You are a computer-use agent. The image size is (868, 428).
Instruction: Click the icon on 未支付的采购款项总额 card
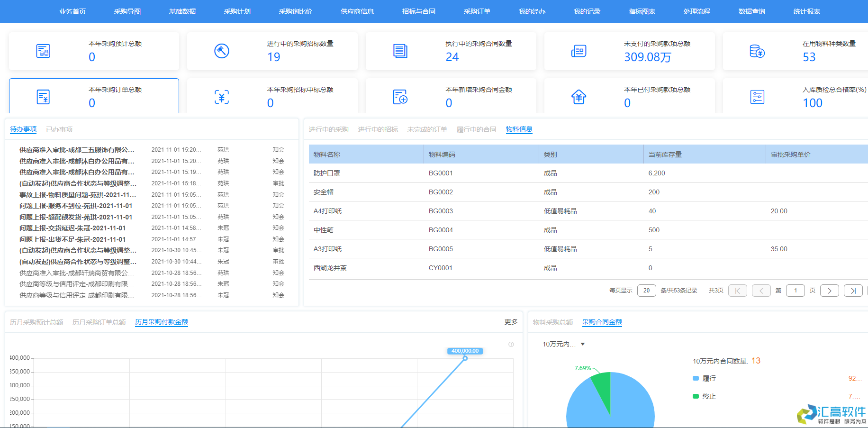(x=579, y=51)
